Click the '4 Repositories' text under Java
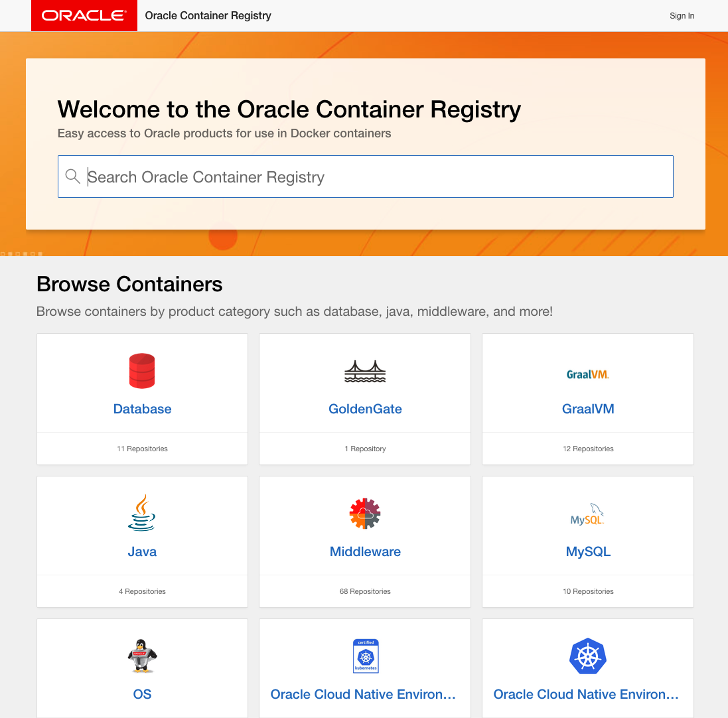 [x=142, y=591]
